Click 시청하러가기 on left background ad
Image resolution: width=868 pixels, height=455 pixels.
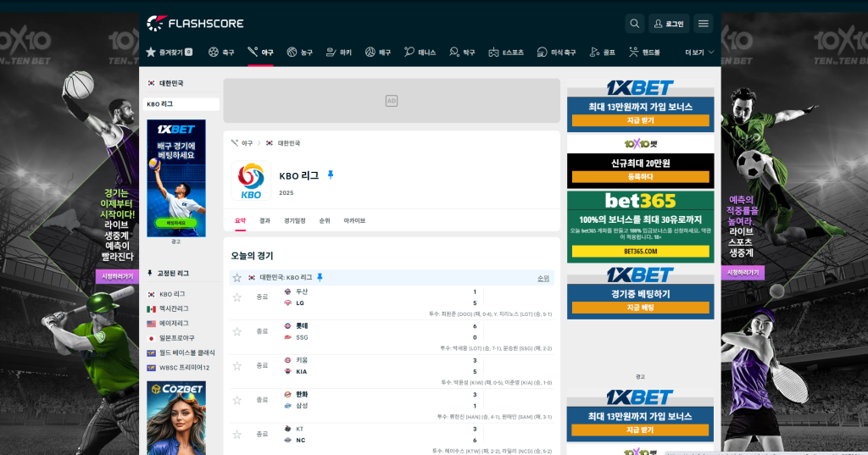click(117, 276)
